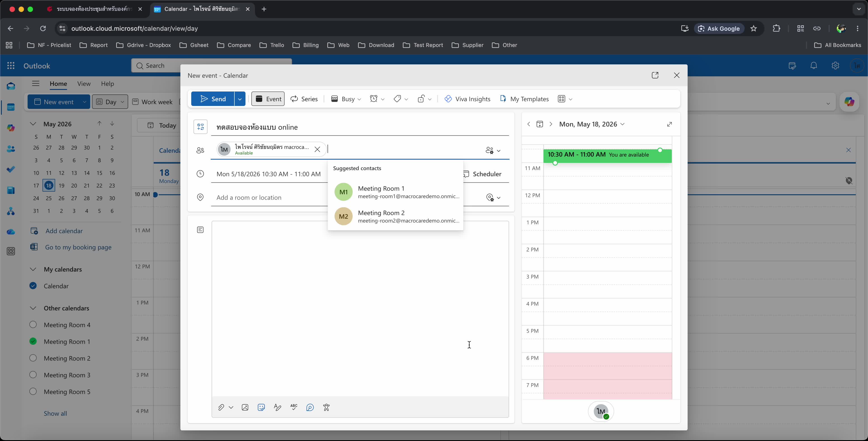Open Copilot floating button
The image size is (868, 441).
click(849, 102)
